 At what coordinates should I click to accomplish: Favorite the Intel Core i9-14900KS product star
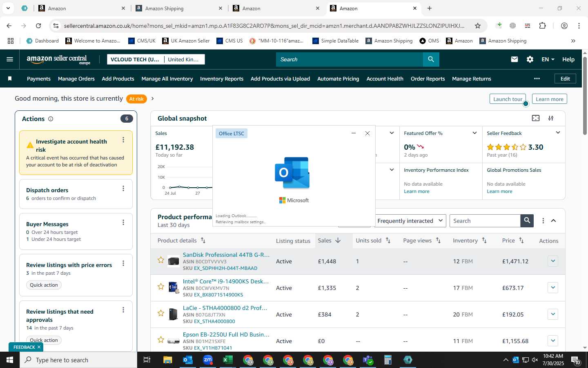point(161,287)
